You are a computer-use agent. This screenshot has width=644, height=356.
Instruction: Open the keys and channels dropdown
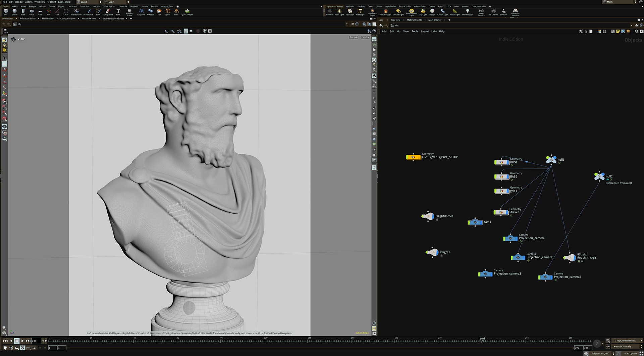click(x=627, y=341)
